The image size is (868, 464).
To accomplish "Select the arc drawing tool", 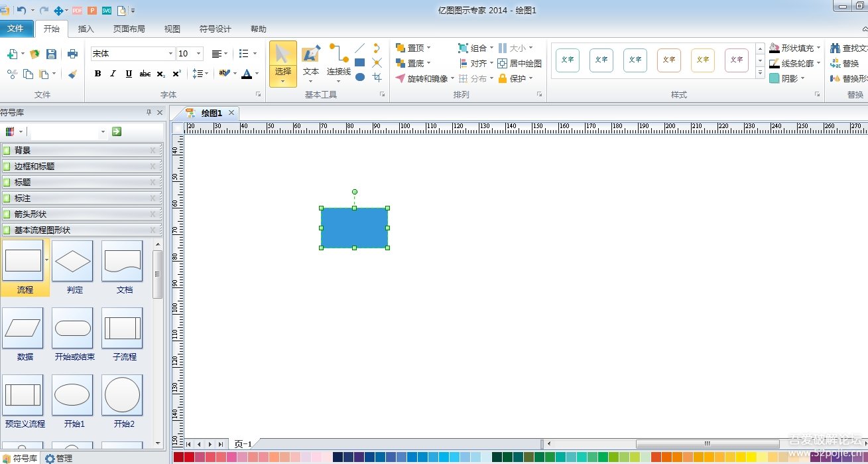I will click(x=377, y=48).
